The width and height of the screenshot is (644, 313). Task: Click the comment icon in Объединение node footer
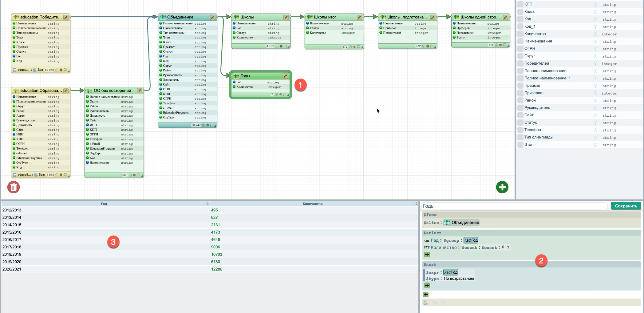pyautogui.click(x=211, y=125)
